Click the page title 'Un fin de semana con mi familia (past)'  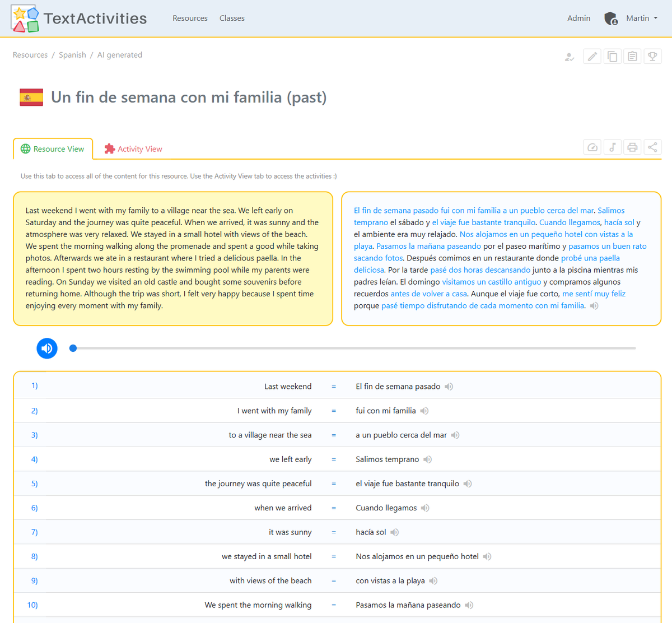coord(189,97)
